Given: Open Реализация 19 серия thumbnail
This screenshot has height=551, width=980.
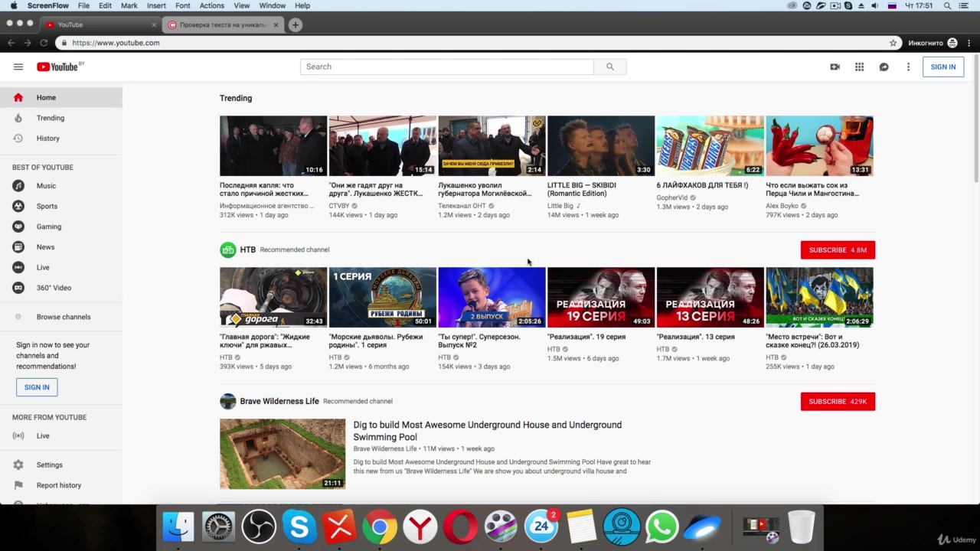Looking at the screenshot, I should tap(601, 297).
